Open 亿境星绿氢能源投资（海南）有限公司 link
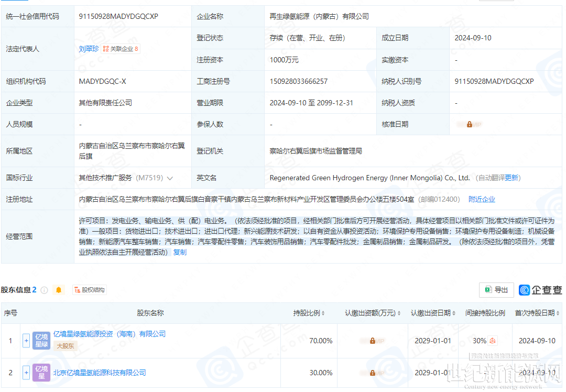 pyautogui.click(x=110, y=334)
